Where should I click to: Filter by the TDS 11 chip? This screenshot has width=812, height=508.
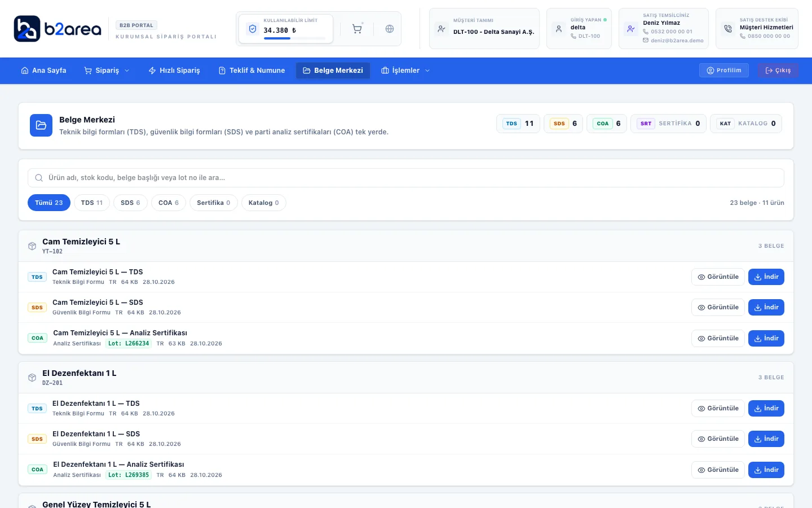click(x=92, y=203)
